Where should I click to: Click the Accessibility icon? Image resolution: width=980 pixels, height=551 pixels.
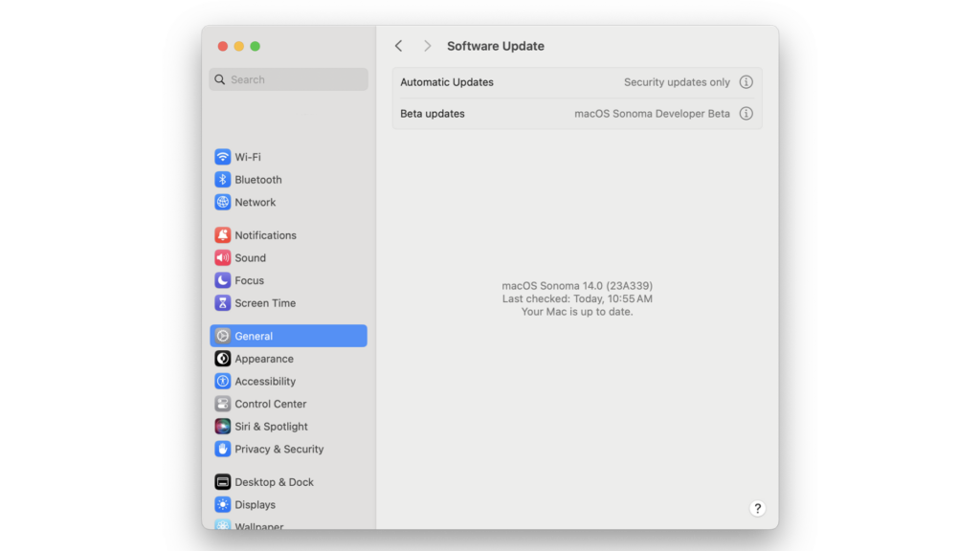pos(222,381)
